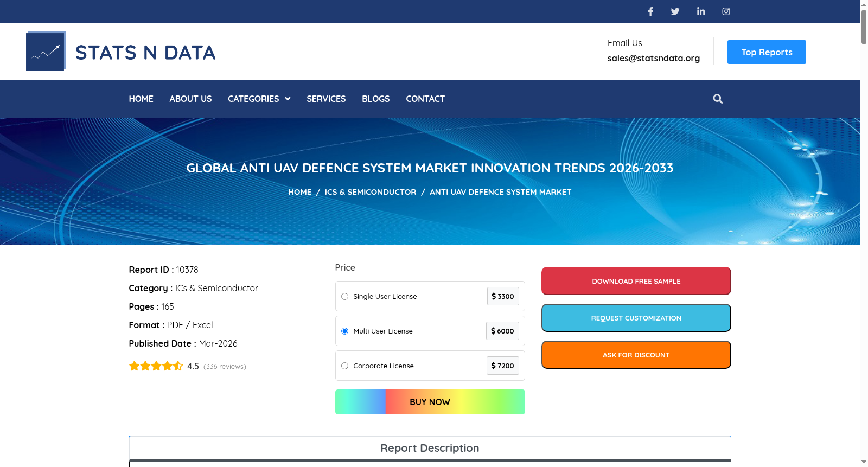The image size is (868, 467).
Task: Click the page vertical scrollbar thumb
Action: coord(864,26)
